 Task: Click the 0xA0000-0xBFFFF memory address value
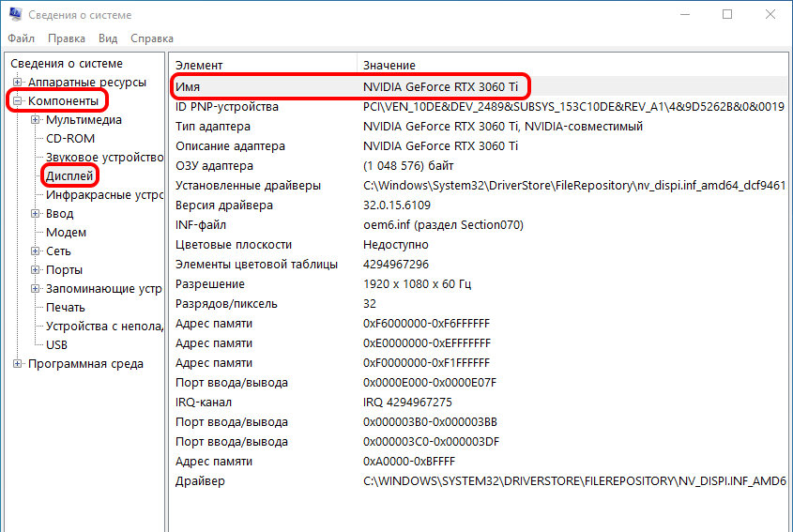pyautogui.click(x=409, y=462)
